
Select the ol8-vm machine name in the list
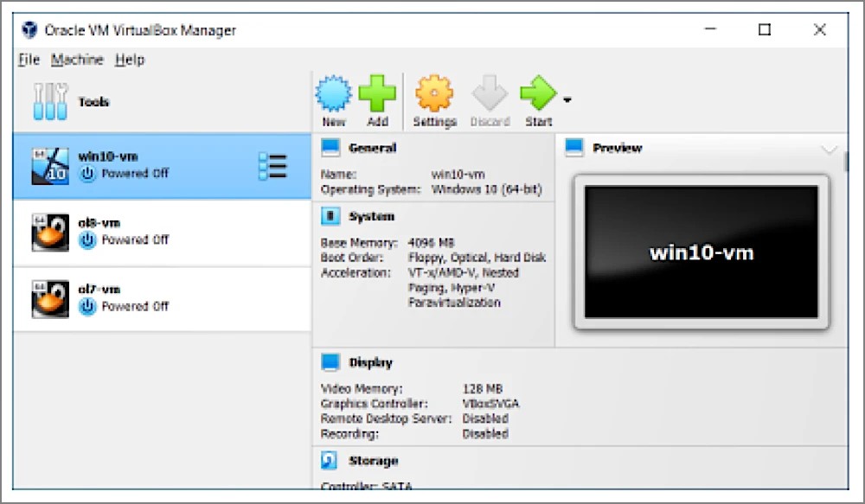pyautogui.click(x=99, y=223)
